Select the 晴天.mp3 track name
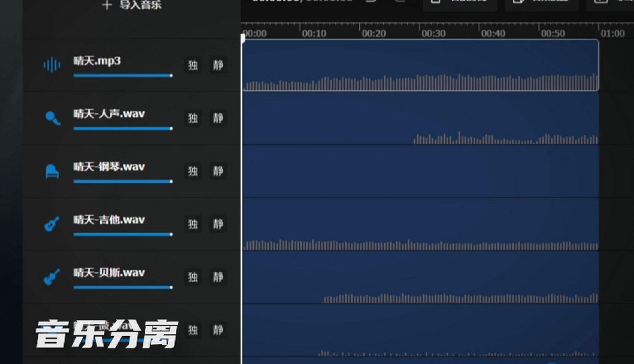 coord(97,61)
